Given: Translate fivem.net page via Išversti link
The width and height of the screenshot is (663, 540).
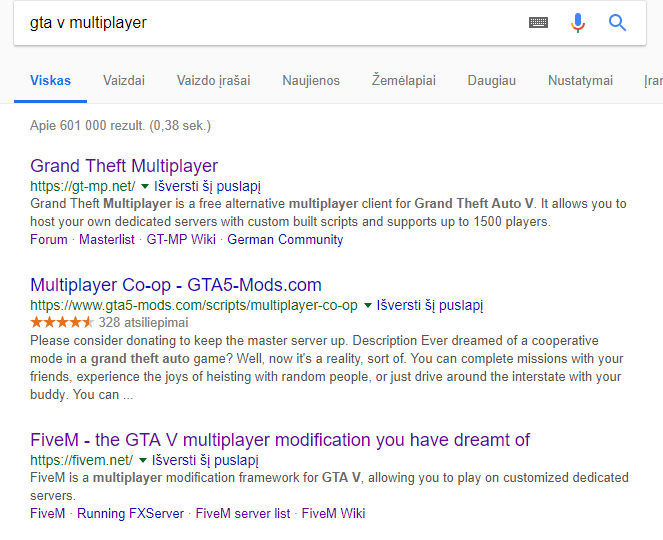Looking at the screenshot, I should coord(205,460).
